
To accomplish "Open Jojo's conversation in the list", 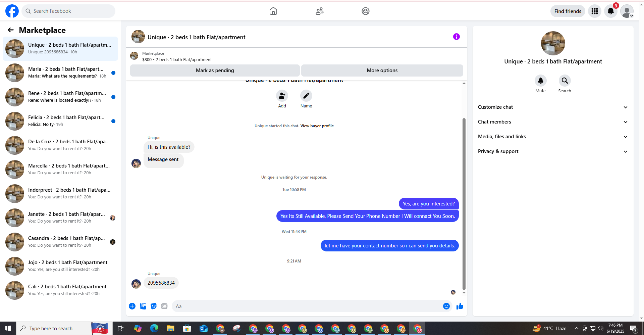I will 60,266.
